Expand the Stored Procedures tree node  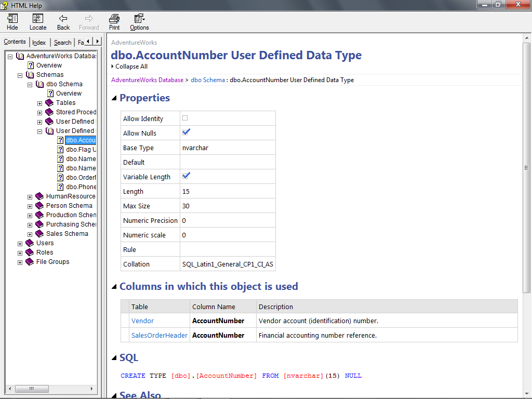(39, 113)
